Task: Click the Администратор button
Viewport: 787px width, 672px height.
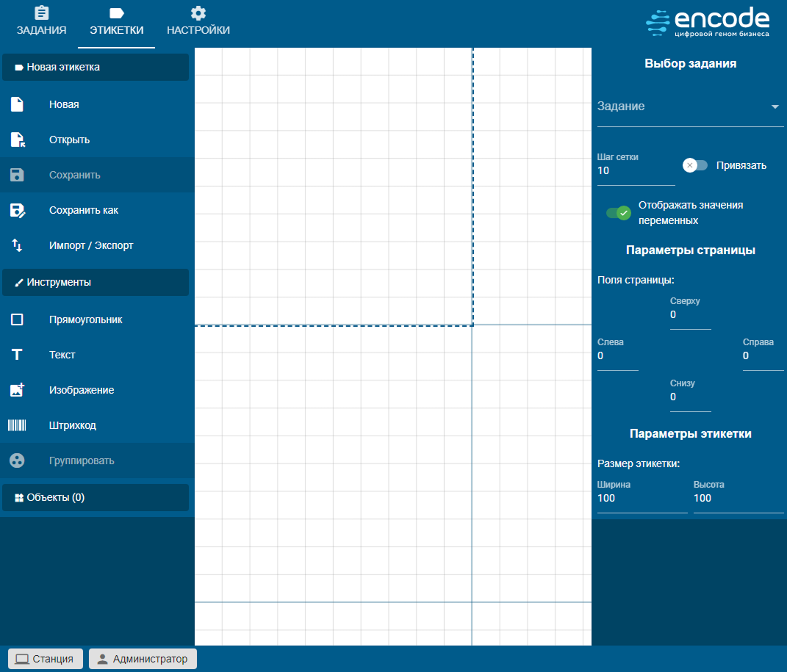Action: (143, 659)
